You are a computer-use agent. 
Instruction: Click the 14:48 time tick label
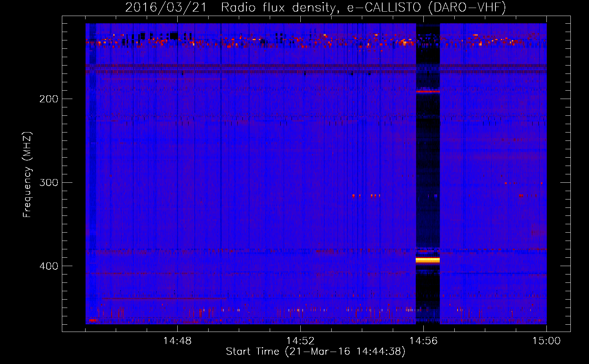(x=177, y=341)
